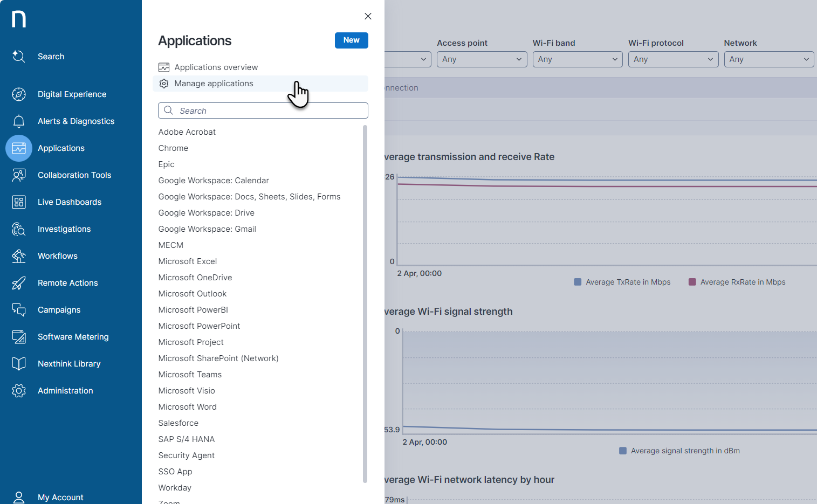Viewport: 817px width, 504px height.
Task: Click the New button
Action: [x=352, y=40]
